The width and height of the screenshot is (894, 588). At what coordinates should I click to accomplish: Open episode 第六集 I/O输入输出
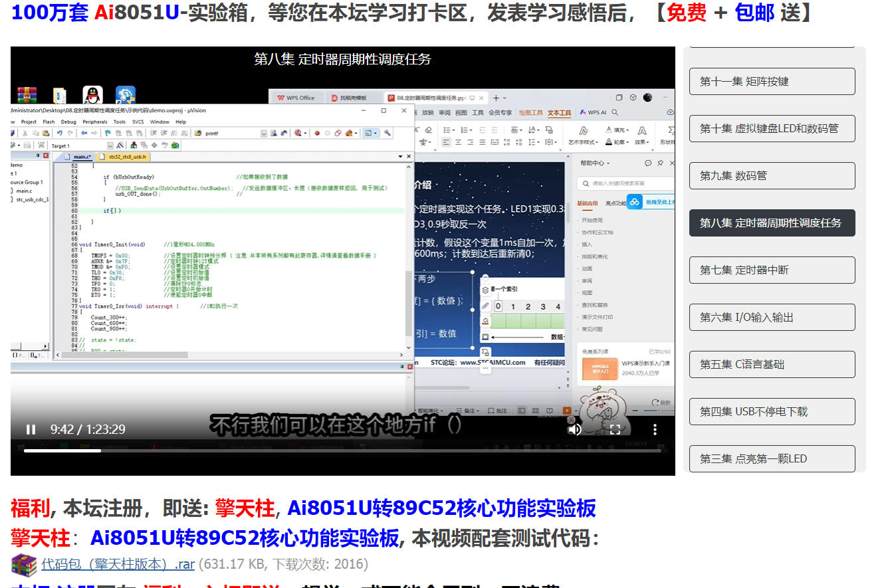pyautogui.click(x=772, y=317)
